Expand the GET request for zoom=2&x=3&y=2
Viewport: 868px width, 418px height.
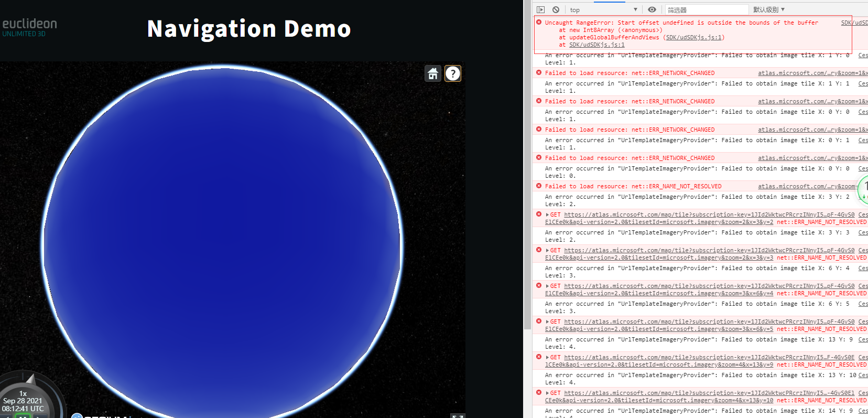point(547,215)
